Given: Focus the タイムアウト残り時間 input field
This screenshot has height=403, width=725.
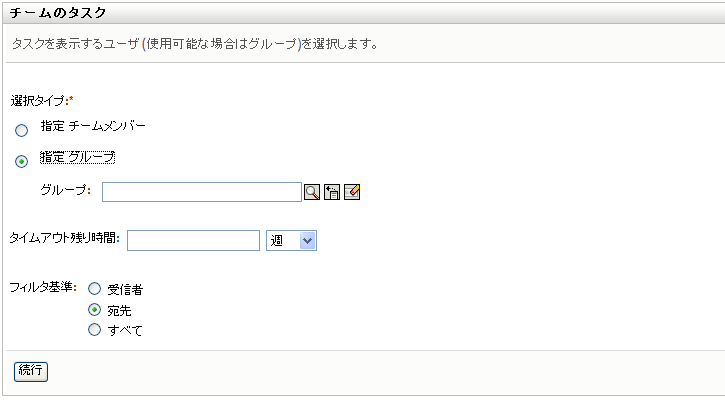Looking at the screenshot, I should point(193,240).
